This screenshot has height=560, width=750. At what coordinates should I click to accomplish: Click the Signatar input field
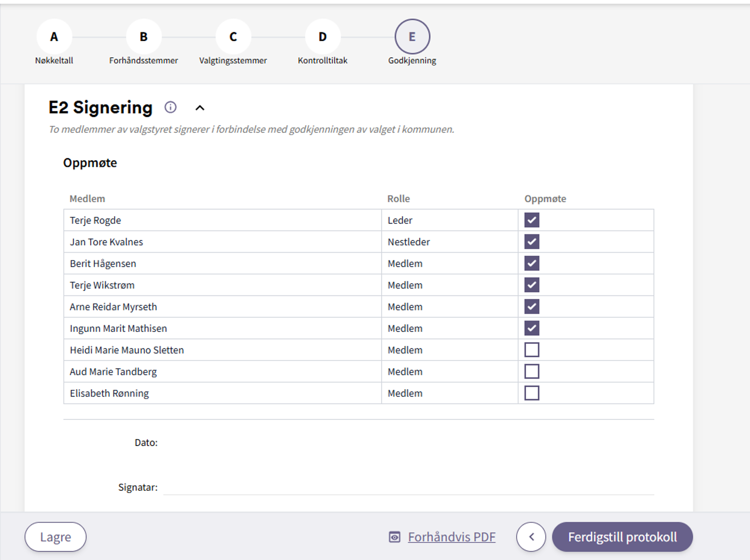pyautogui.click(x=408, y=487)
